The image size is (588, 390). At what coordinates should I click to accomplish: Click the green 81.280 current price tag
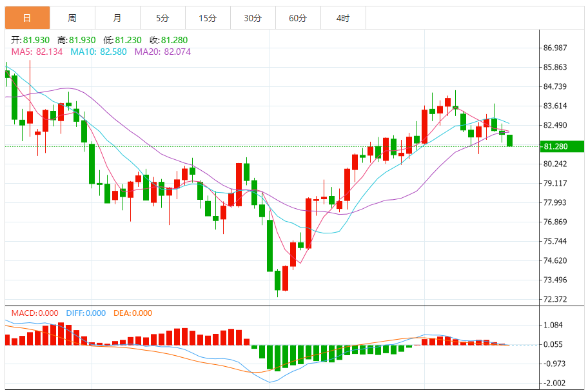(562, 146)
